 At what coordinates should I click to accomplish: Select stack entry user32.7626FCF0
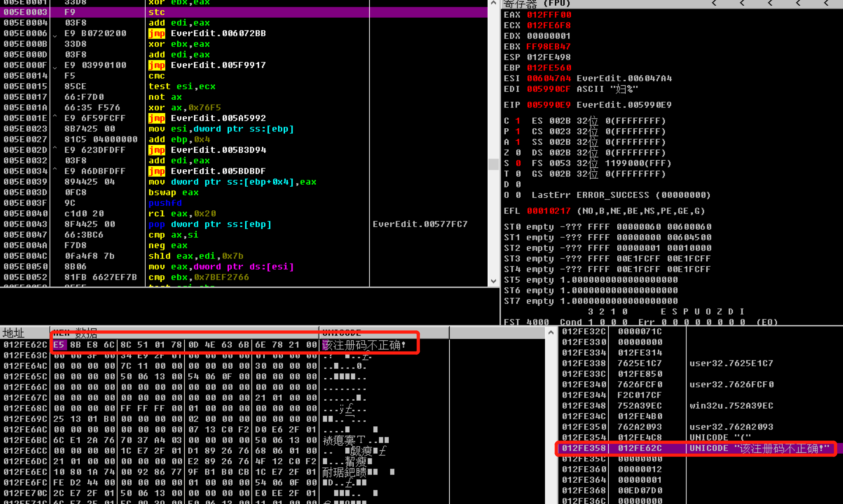(x=732, y=385)
